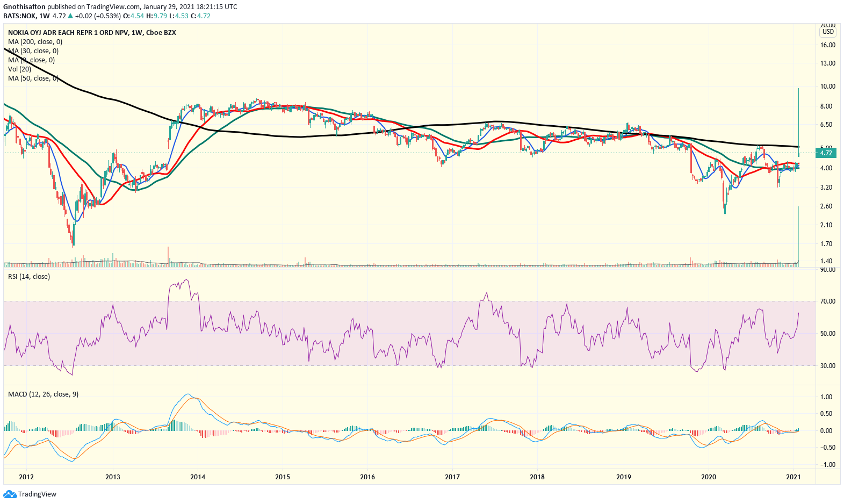Click the 2021 year on time axis

click(x=794, y=477)
